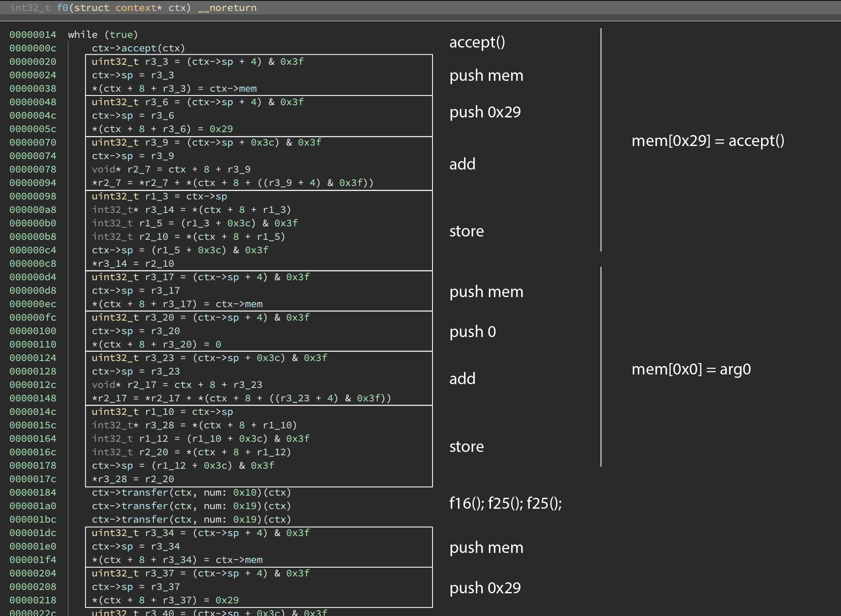
Task: Click first ctx->transfer call with num 0x10
Action: (x=191, y=493)
